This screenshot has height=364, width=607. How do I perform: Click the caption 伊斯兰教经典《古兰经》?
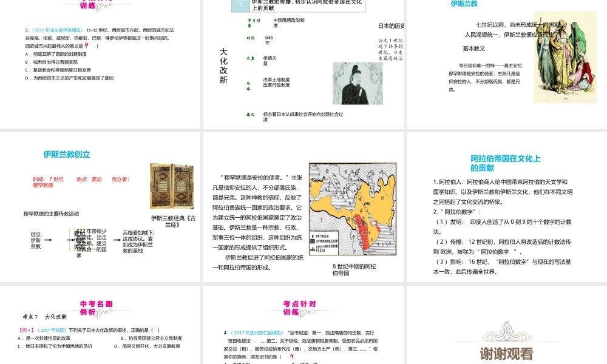point(173,221)
